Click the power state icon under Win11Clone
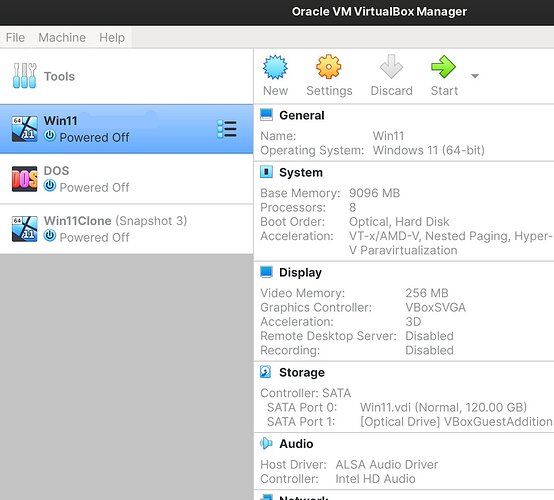 click(50, 235)
